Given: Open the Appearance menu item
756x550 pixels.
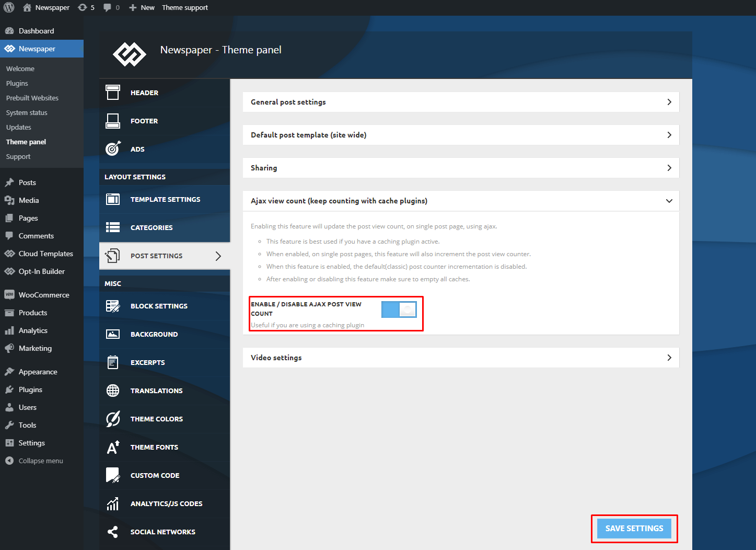Looking at the screenshot, I should 42,372.
